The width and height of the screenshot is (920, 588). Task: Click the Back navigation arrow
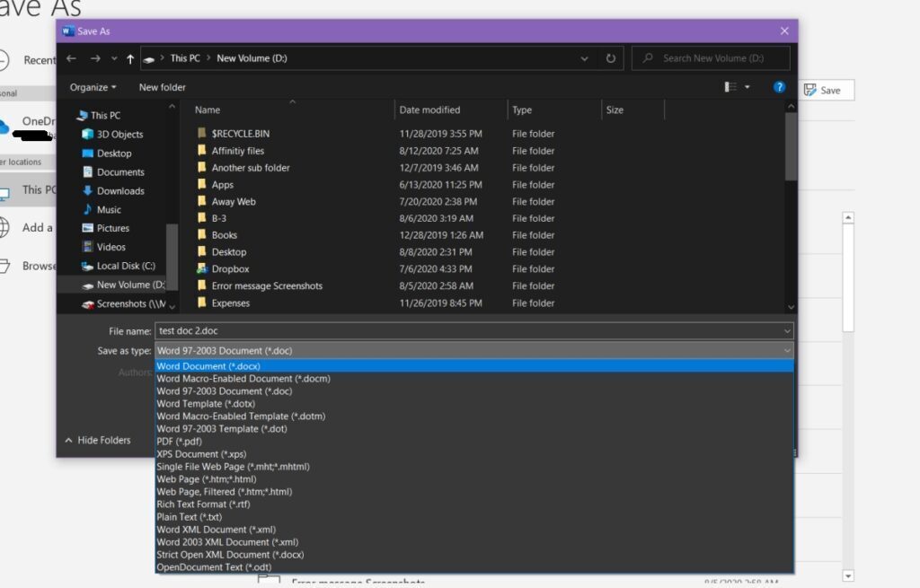click(72, 57)
